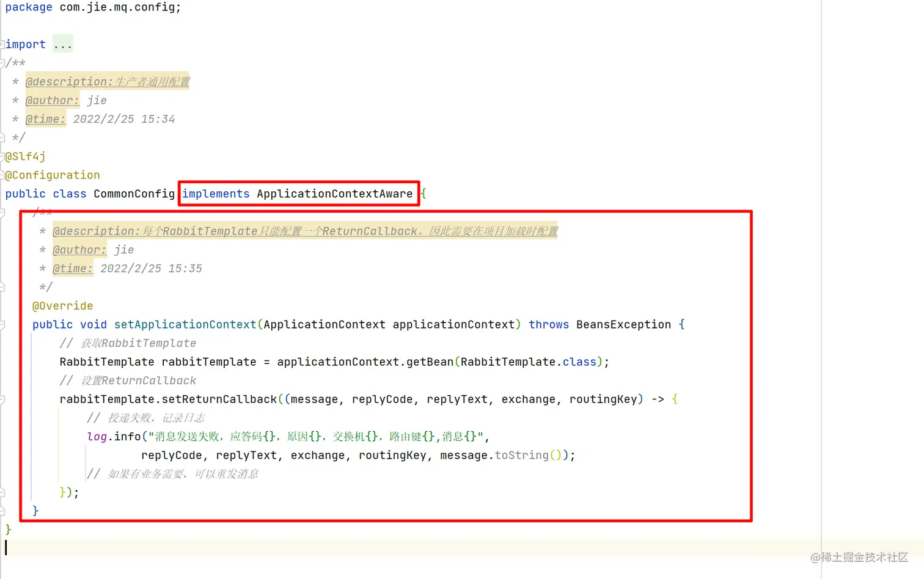Click the applicationContext parameter name in method signature

[453, 325]
